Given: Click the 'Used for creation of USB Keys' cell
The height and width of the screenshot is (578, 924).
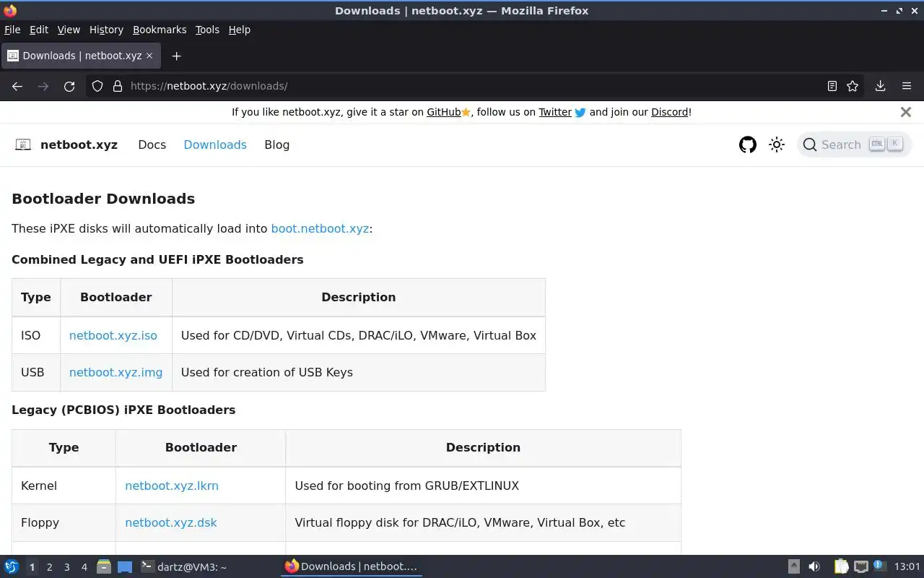Looking at the screenshot, I should pos(359,373).
